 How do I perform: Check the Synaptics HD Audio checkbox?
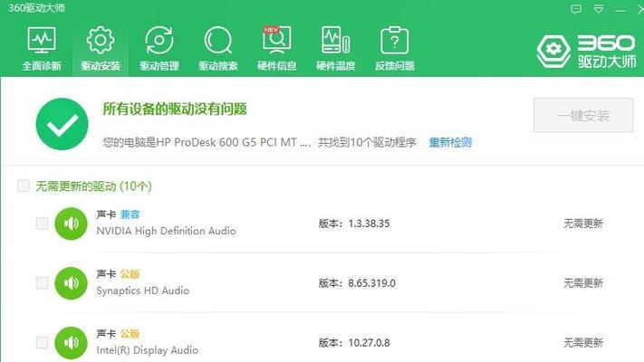[42, 283]
